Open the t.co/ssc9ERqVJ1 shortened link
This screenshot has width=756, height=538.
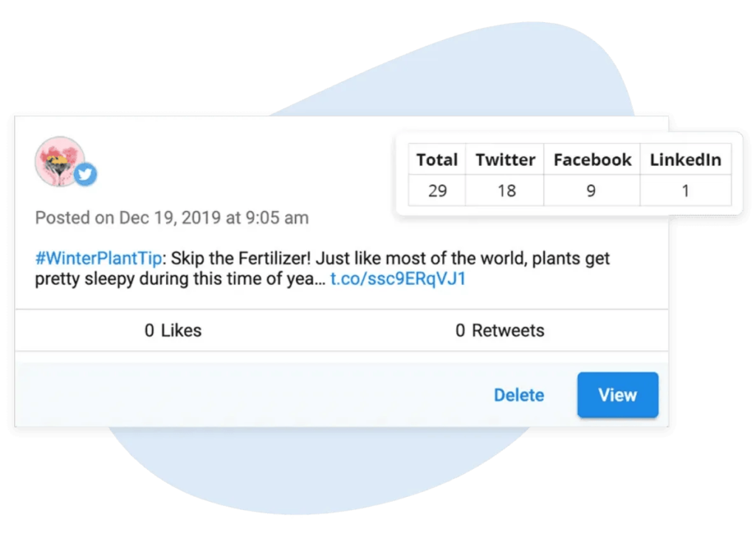click(x=398, y=280)
